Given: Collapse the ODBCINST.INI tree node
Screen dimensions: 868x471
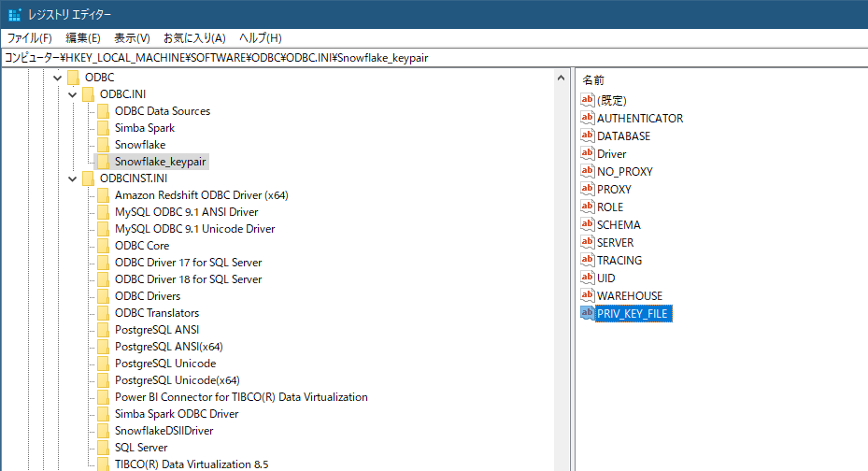Looking at the screenshot, I should pyautogui.click(x=73, y=178).
